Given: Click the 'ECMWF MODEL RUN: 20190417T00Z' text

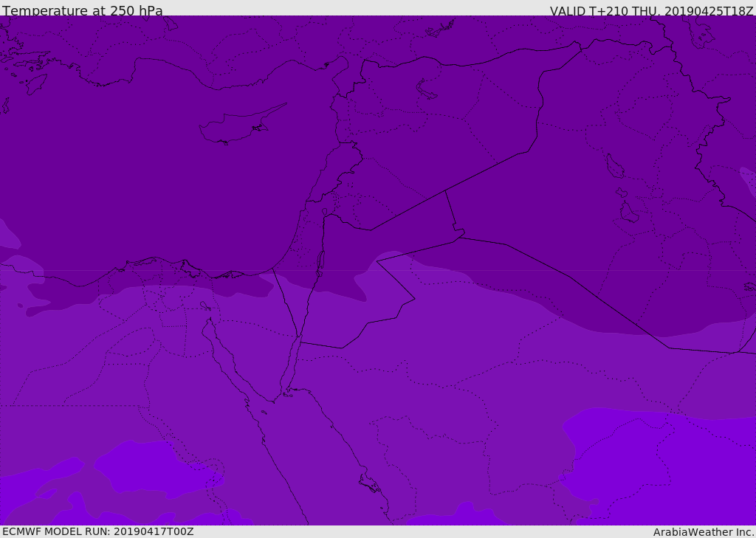Looking at the screenshot, I should click(98, 531).
